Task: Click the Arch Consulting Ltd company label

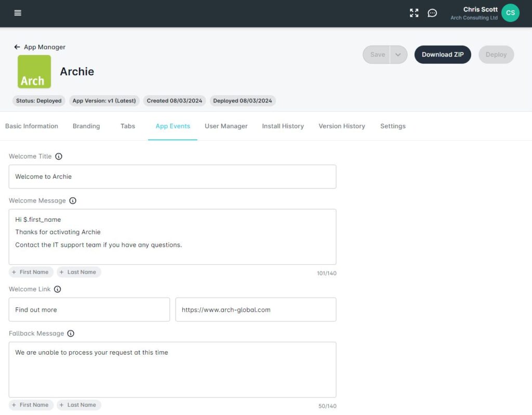Action: tap(474, 18)
